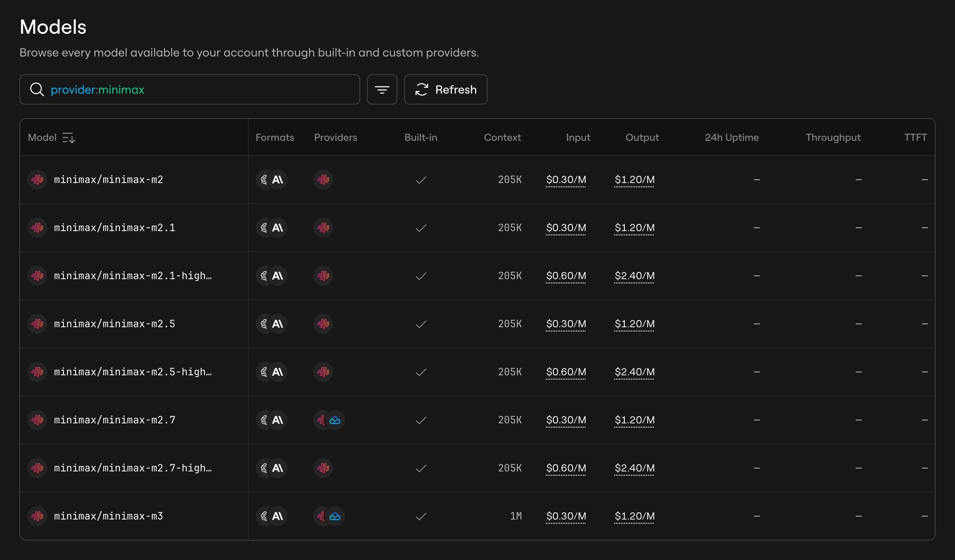
Task: Click the Formats column header
Action: [275, 137]
